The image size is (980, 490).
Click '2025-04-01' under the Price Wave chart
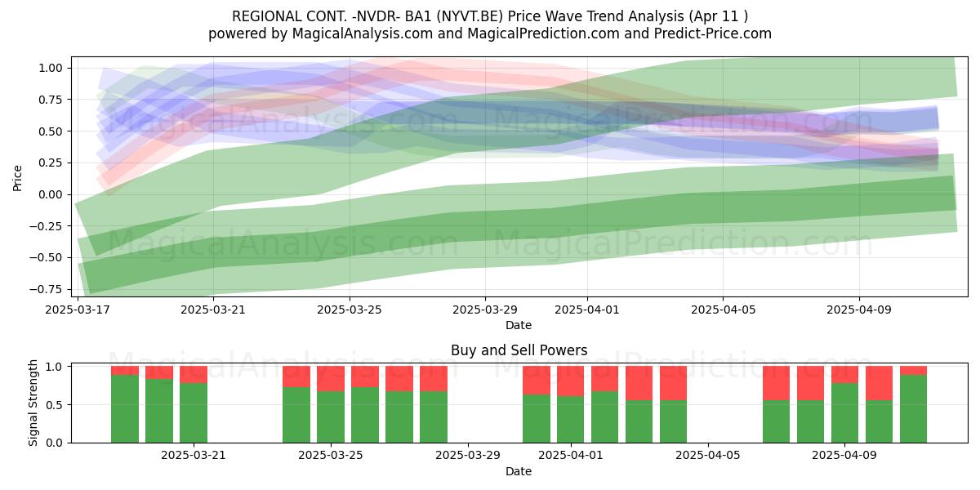point(587,310)
